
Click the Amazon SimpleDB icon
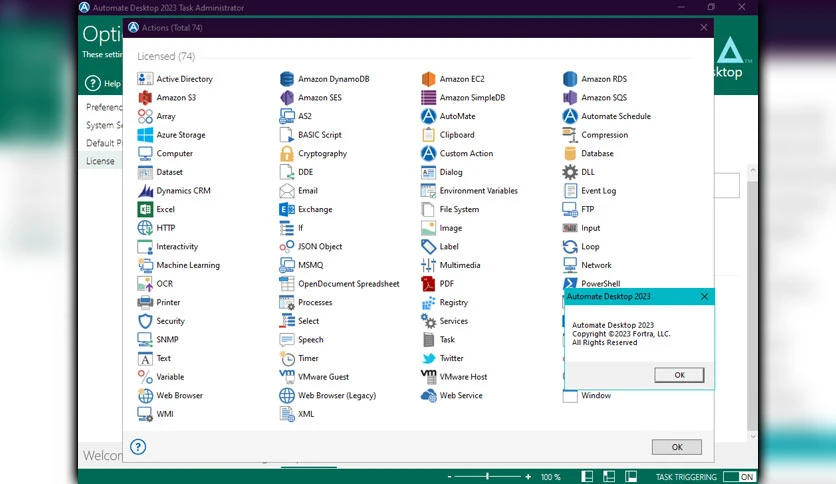tap(429, 98)
